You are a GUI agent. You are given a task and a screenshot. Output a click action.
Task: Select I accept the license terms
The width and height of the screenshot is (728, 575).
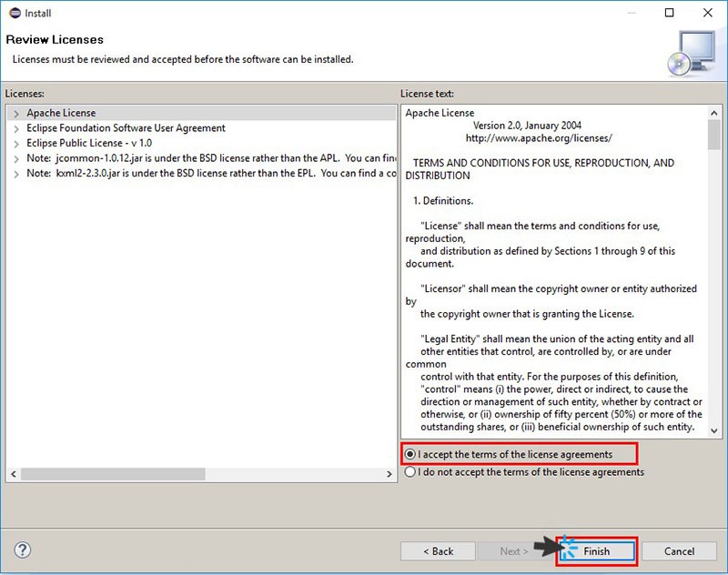(x=410, y=454)
